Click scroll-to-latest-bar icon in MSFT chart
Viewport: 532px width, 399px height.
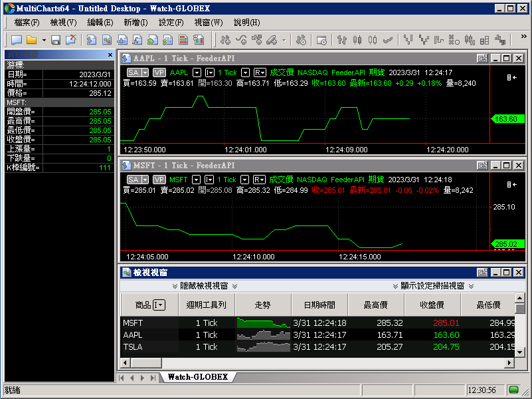[x=511, y=184]
